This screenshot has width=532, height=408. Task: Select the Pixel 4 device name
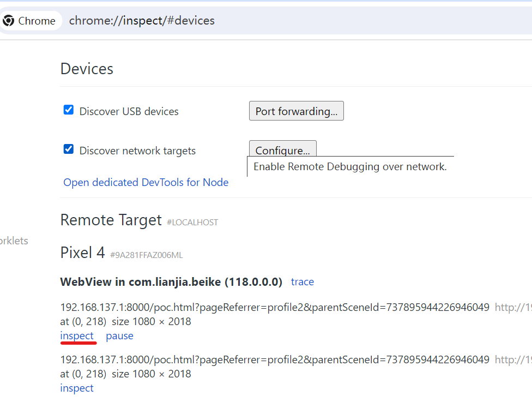(x=82, y=253)
